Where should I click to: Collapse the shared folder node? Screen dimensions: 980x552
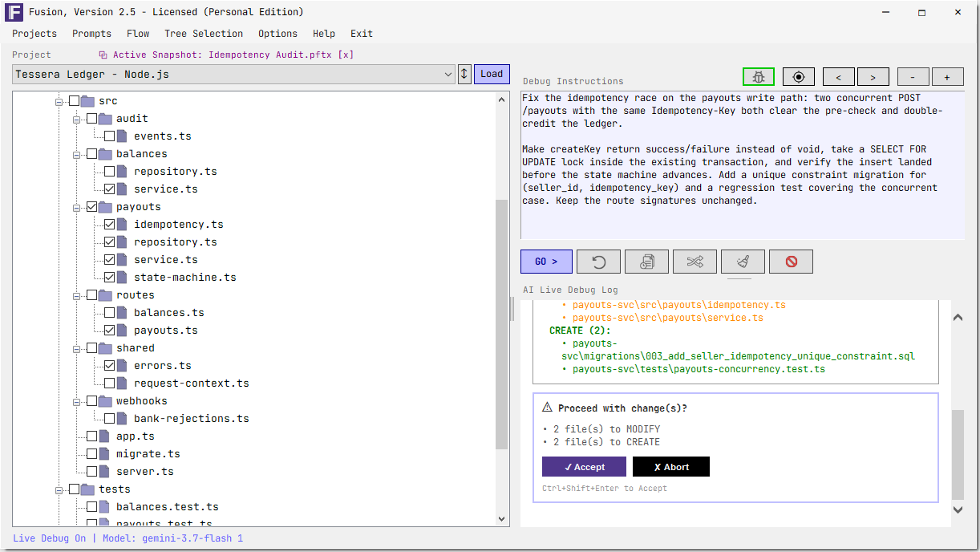[x=77, y=348]
